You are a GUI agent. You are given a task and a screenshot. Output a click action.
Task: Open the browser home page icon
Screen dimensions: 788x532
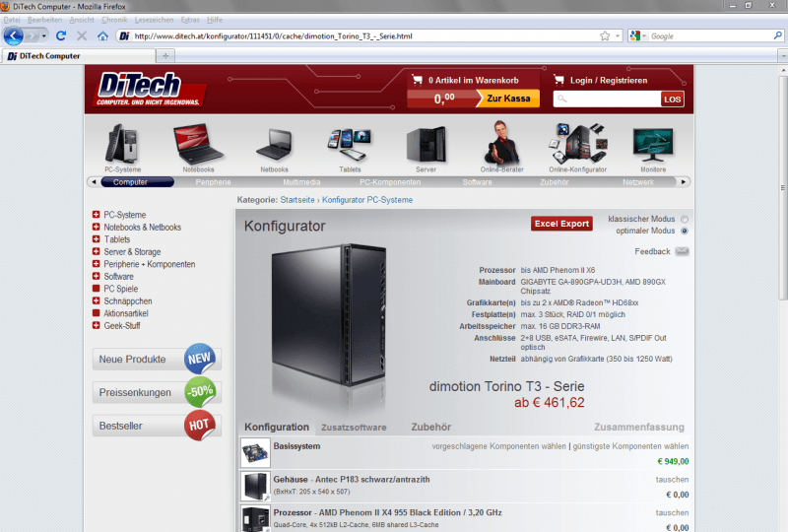pyautogui.click(x=102, y=35)
